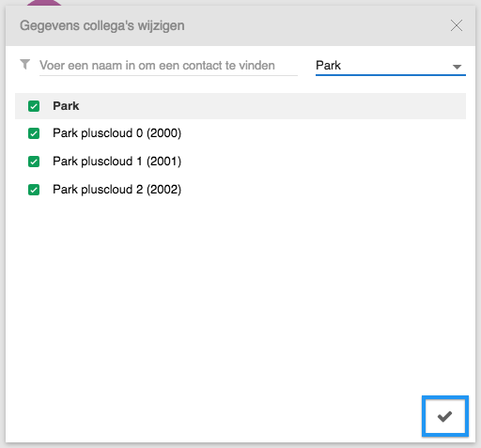
Task: Deselect the Park pluscloud 1 (2001) checkbox
Action: pos(34,162)
